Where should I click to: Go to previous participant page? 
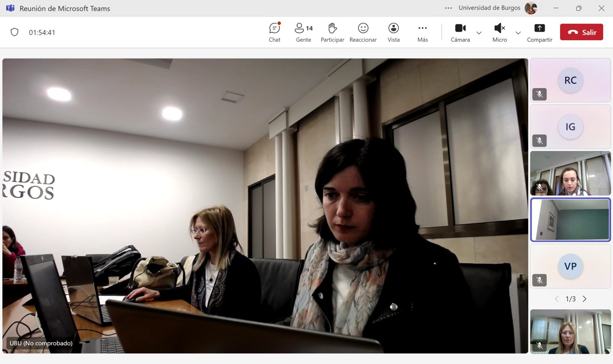click(557, 299)
